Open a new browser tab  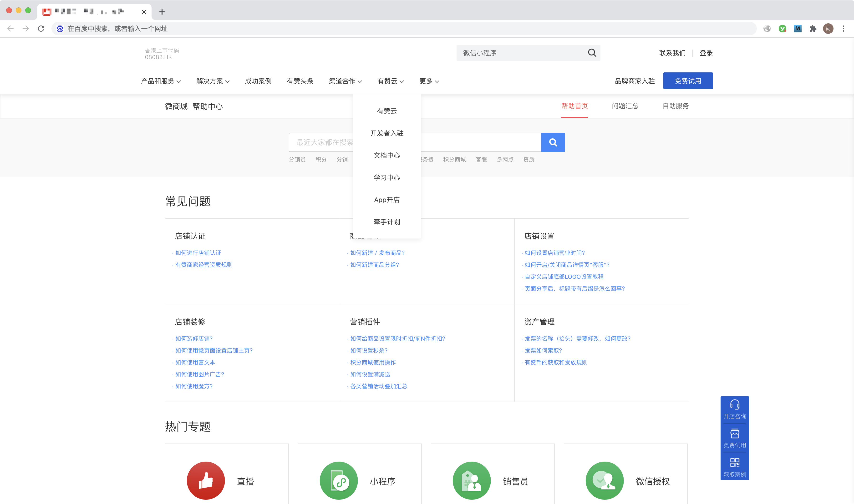click(x=162, y=12)
